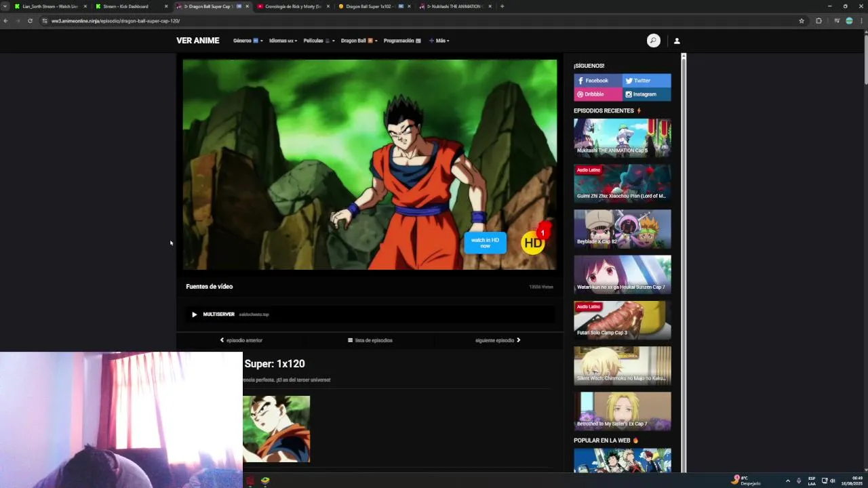Switch to Cronología de Rick y Morty tab

(293, 6)
